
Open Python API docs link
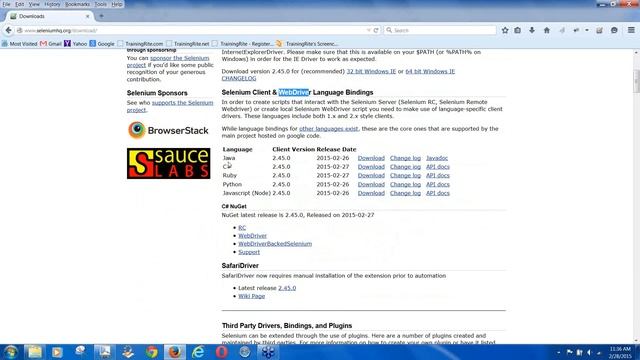438,184
